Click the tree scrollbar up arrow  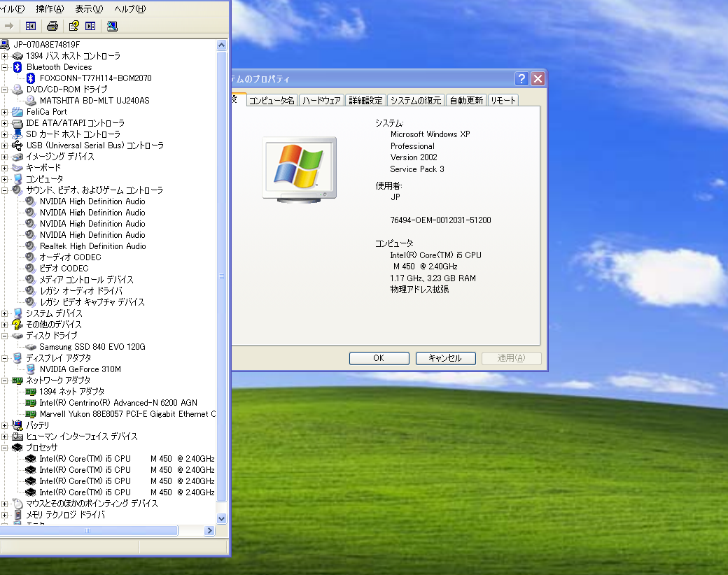click(x=221, y=45)
